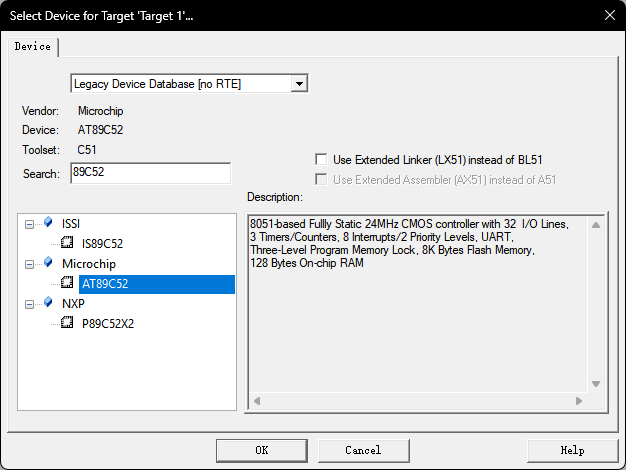Viewport: 626px width, 470px height.
Task: Toggle Extended Assembler (AX51) checkbox
Action: tap(321, 179)
